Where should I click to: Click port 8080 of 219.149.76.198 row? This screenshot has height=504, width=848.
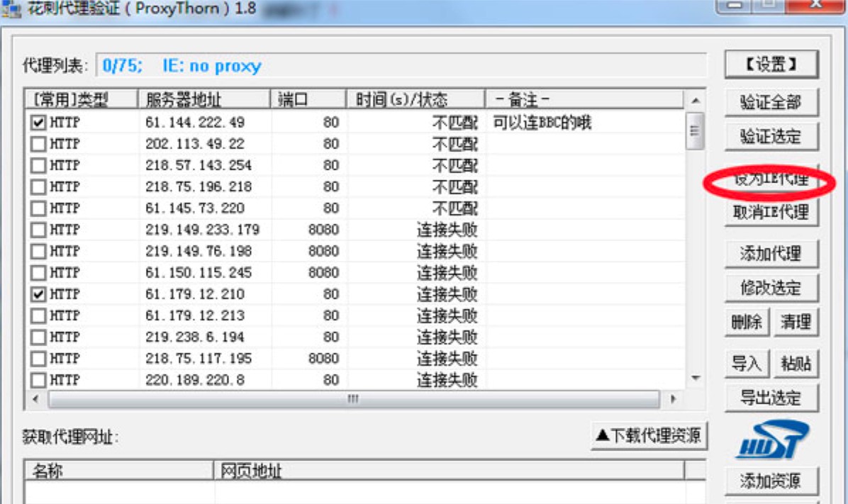tap(323, 252)
